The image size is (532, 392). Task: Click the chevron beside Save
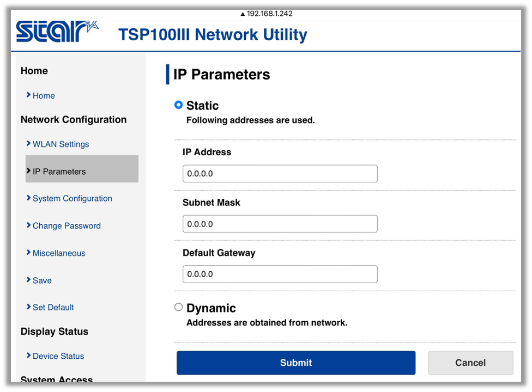point(28,280)
